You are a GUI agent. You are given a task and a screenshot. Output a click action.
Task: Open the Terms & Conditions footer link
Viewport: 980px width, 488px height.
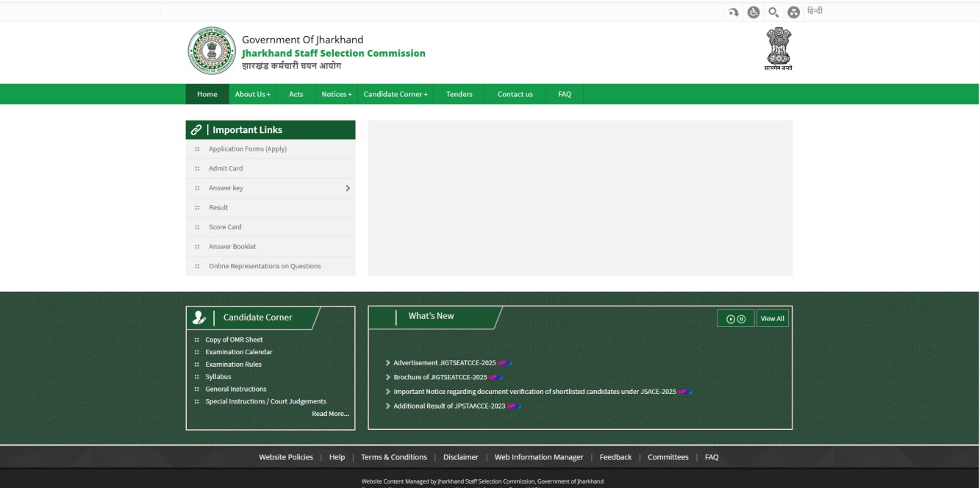coord(393,456)
